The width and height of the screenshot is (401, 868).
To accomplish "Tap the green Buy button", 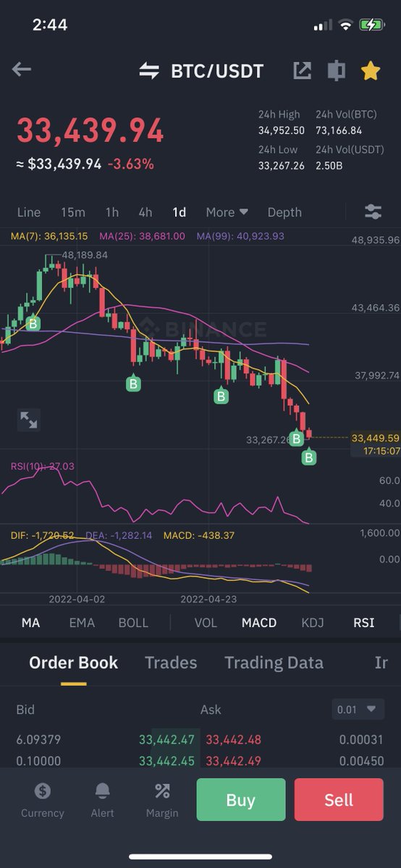I will point(240,799).
